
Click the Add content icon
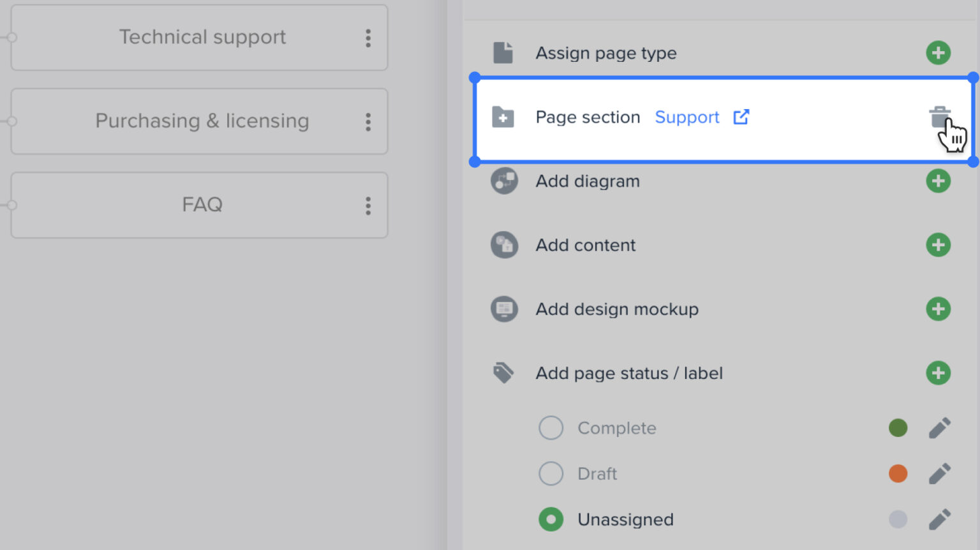pyautogui.click(x=504, y=245)
